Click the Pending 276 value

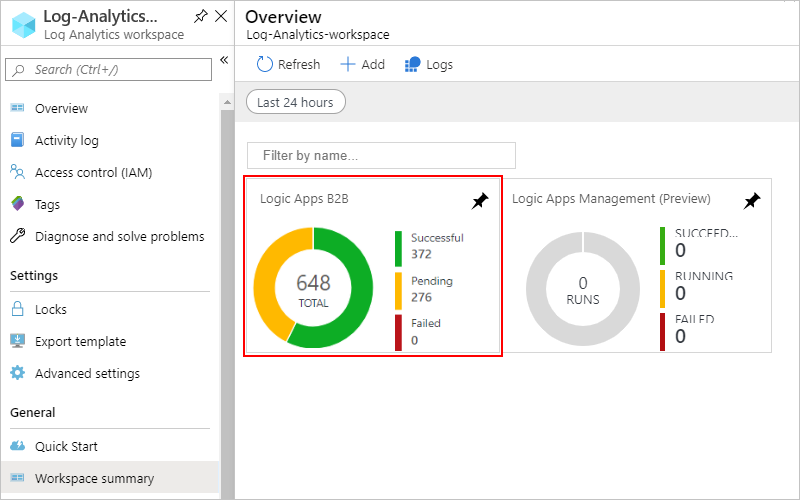click(421, 297)
